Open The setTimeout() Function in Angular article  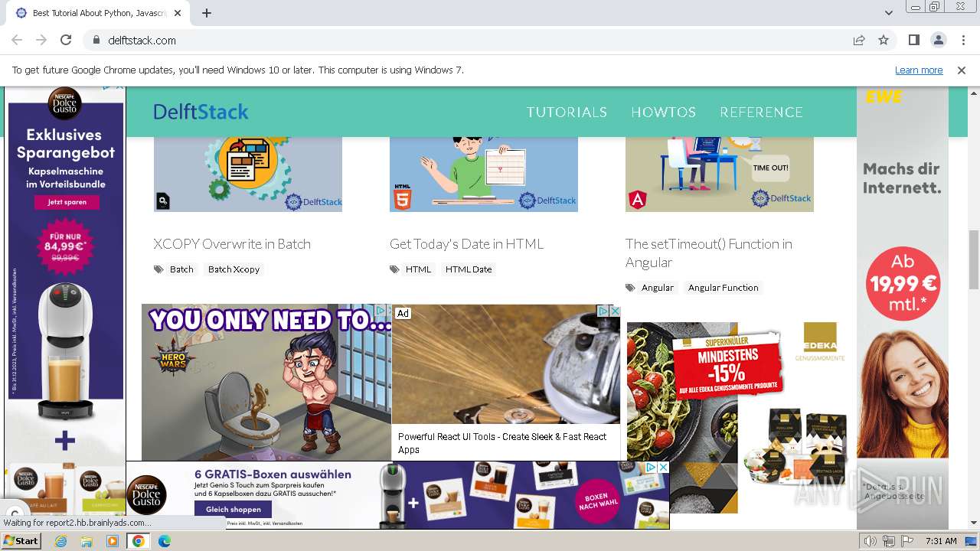[709, 253]
